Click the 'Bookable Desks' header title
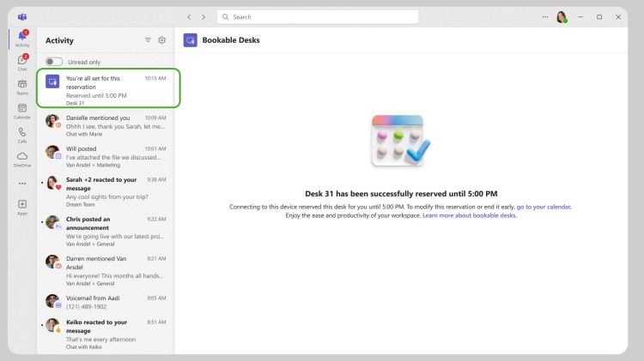Image resolution: width=644 pixels, height=361 pixels. point(231,40)
